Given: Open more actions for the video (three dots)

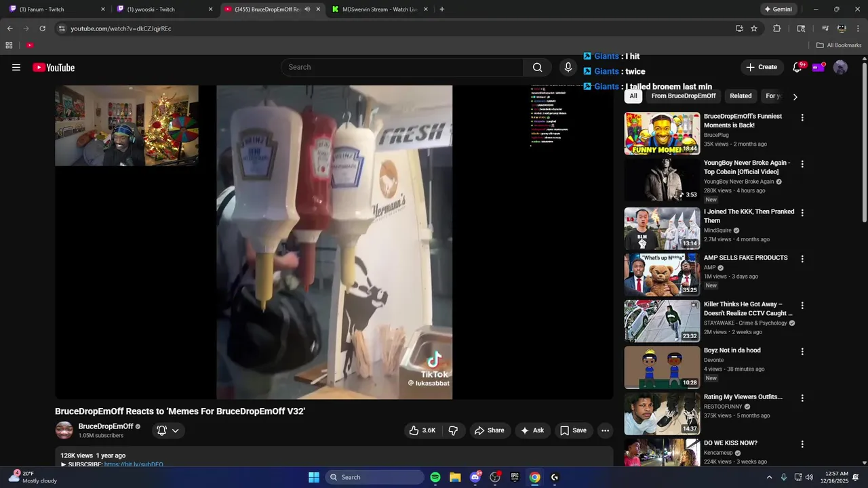Looking at the screenshot, I should point(605,430).
